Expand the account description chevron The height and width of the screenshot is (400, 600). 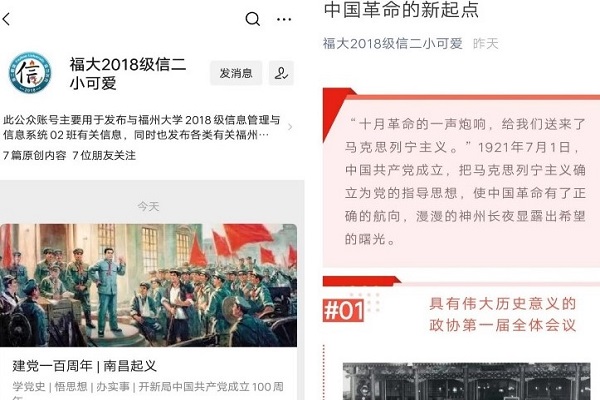(x=290, y=127)
